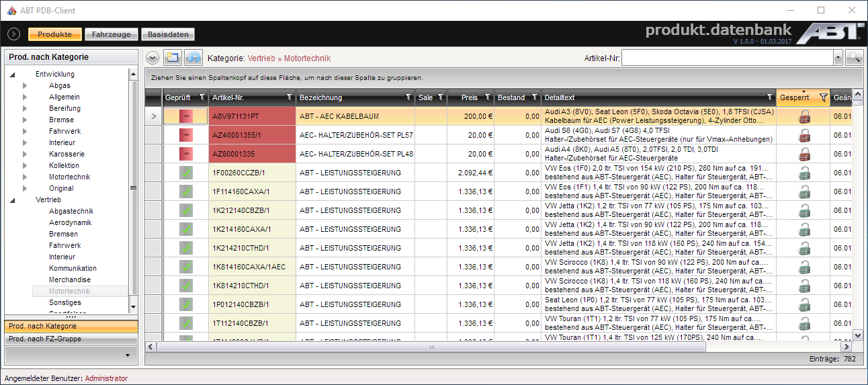Open the filter on the Sale column
Viewport: 868px width, 385px height.
click(441, 97)
